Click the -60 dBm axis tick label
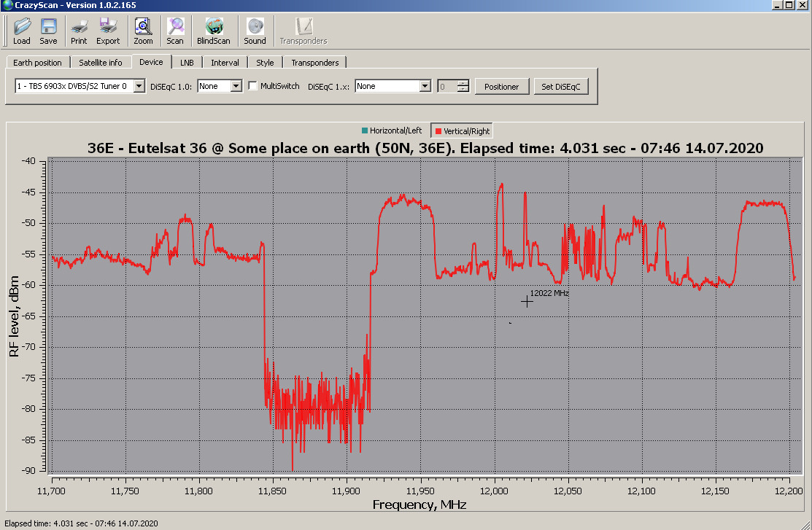The width and height of the screenshot is (812, 530). click(x=28, y=284)
